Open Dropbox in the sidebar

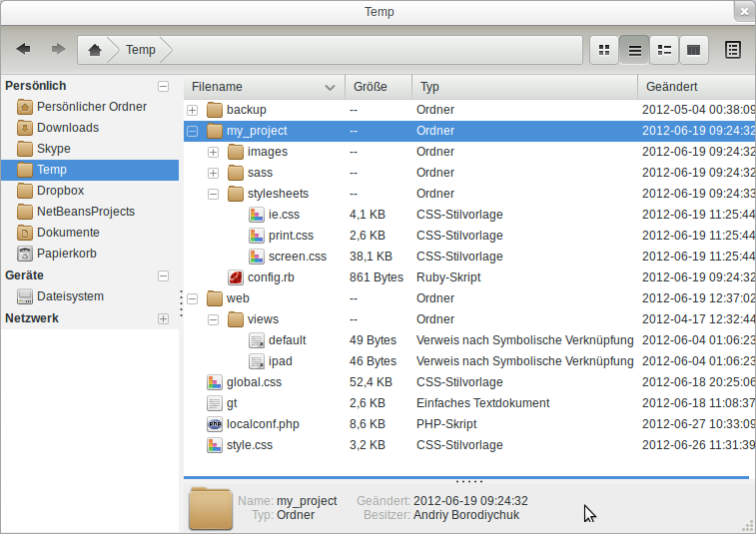[60, 191]
